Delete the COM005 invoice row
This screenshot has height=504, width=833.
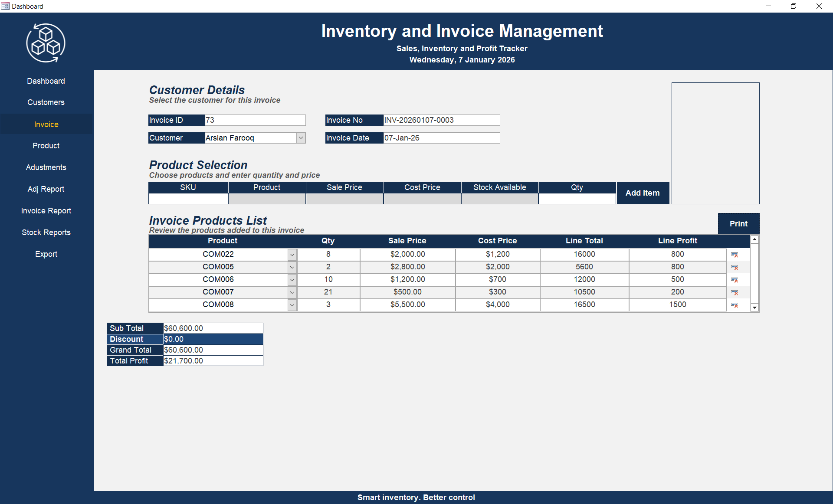pos(735,267)
